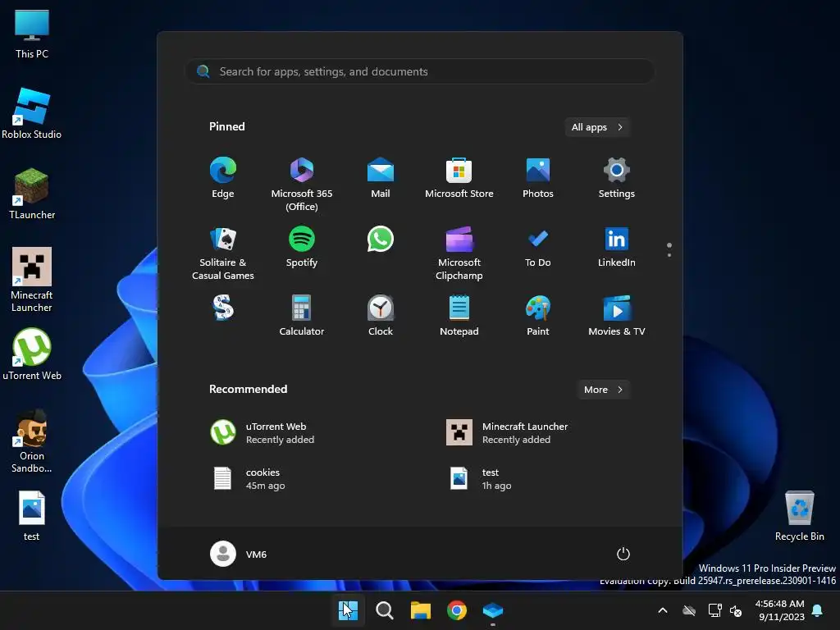The image size is (840, 630).
Task: Click the power button in Start menu
Action: pos(623,554)
